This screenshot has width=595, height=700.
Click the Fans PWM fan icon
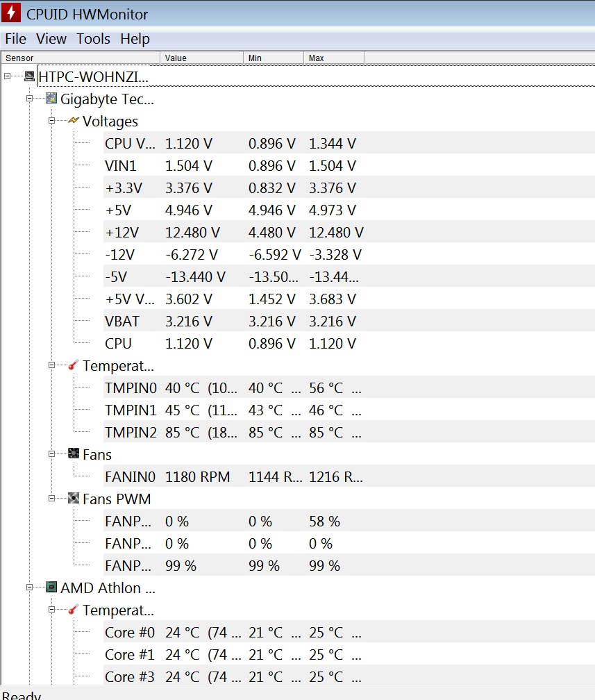[74, 498]
